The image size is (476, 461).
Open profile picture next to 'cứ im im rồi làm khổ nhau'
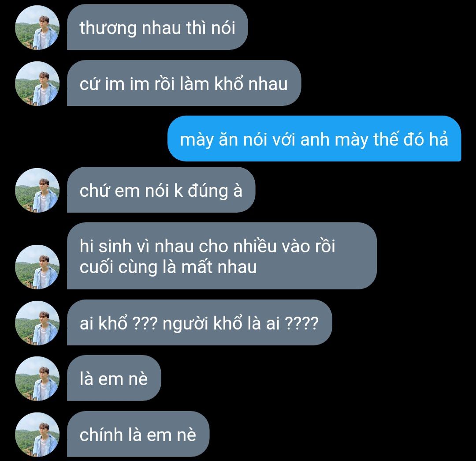37,83
